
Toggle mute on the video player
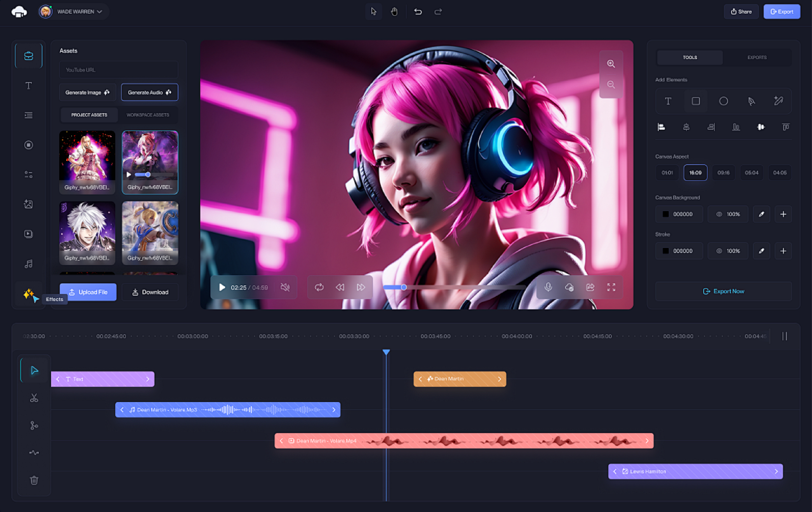(285, 287)
